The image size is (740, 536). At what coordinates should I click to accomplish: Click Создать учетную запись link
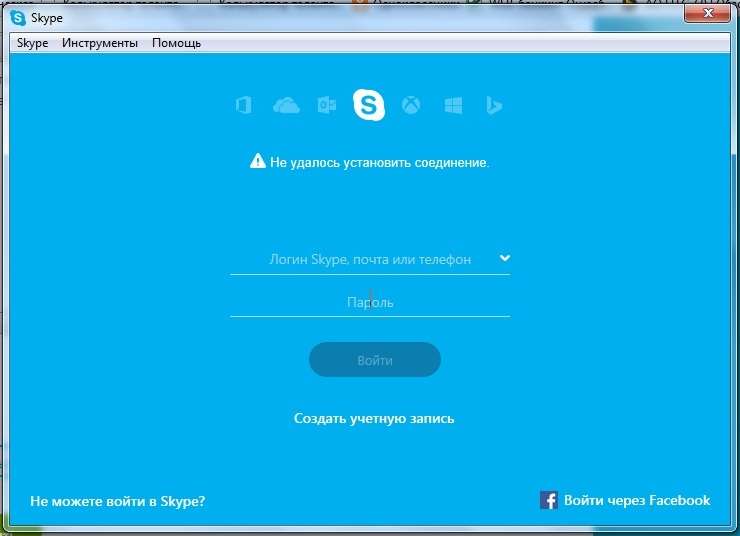pyautogui.click(x=374, y=419)
